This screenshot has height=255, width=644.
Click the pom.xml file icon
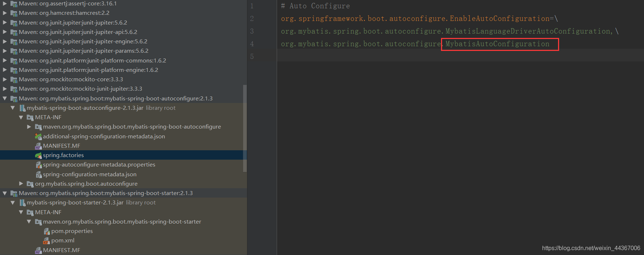[x=47, y=241]
